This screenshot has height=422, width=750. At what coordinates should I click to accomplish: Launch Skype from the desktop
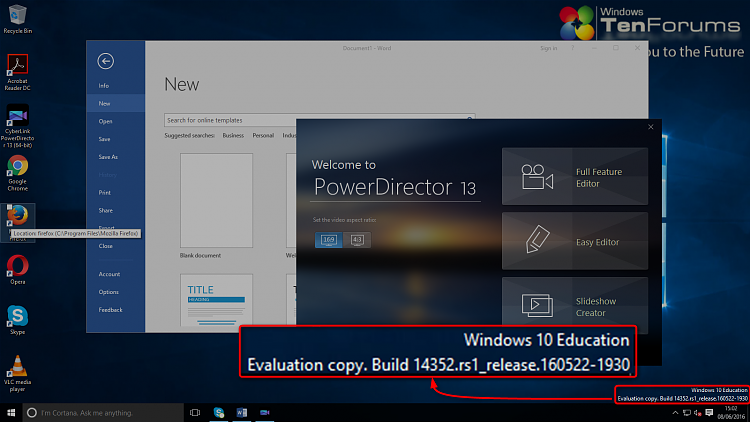coord(18,320)
